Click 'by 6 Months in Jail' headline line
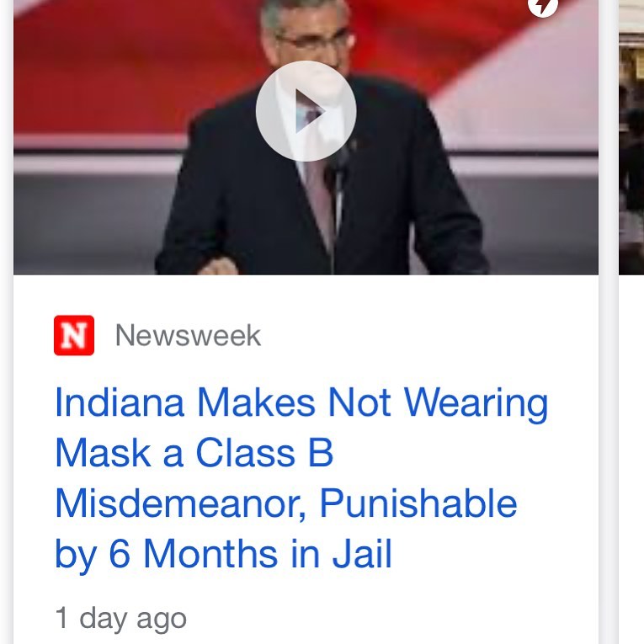 [223, 554]
